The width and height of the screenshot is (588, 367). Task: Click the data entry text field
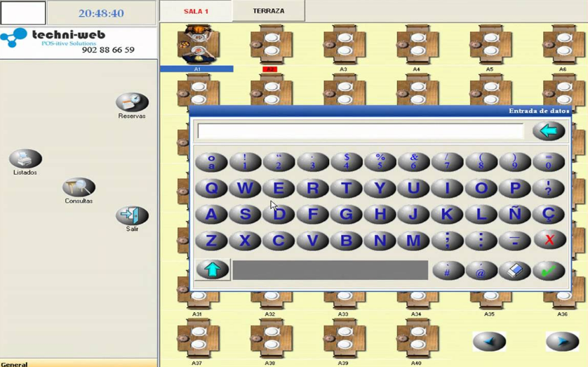(x=360, y=131)
